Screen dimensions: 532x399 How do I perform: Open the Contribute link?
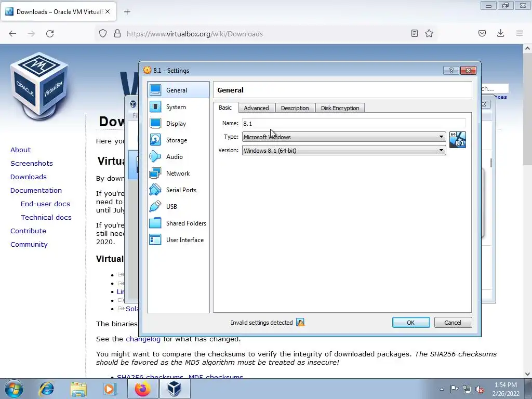28,231
